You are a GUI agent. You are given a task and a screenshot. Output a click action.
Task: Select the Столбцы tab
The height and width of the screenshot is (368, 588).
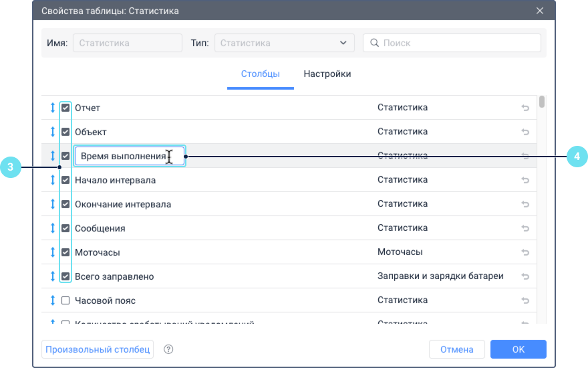(260, 74)
